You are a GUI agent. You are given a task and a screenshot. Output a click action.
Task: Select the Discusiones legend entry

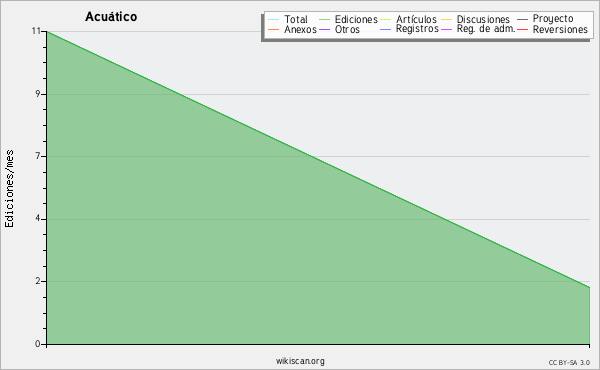pos(476,19)
